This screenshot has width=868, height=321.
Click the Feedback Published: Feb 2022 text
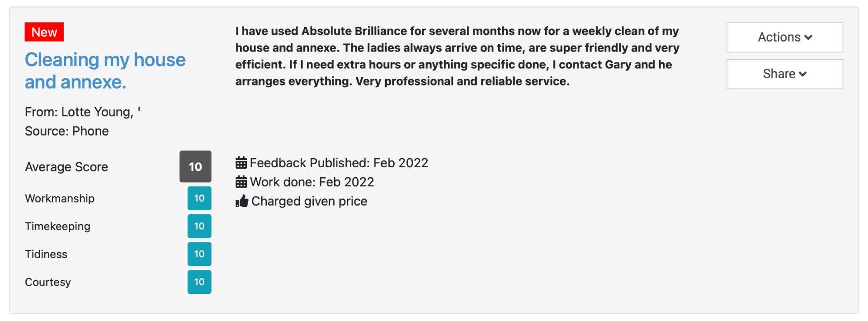pos(339,163)
